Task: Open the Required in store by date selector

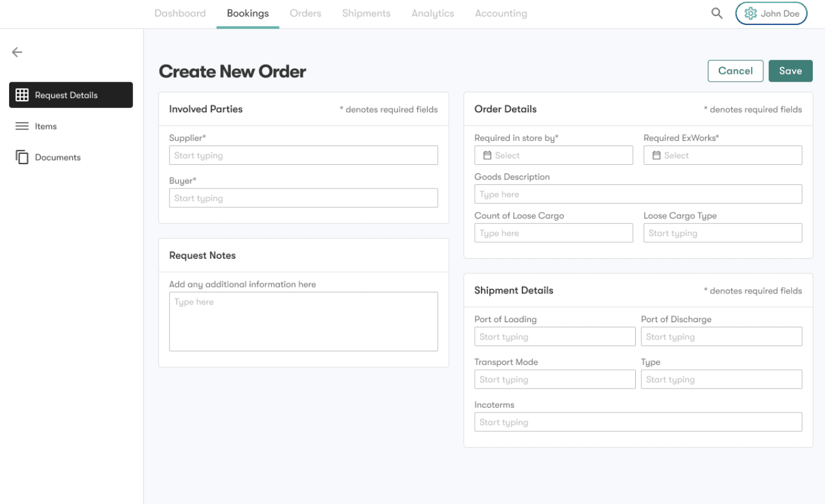Action: [553, 155]
